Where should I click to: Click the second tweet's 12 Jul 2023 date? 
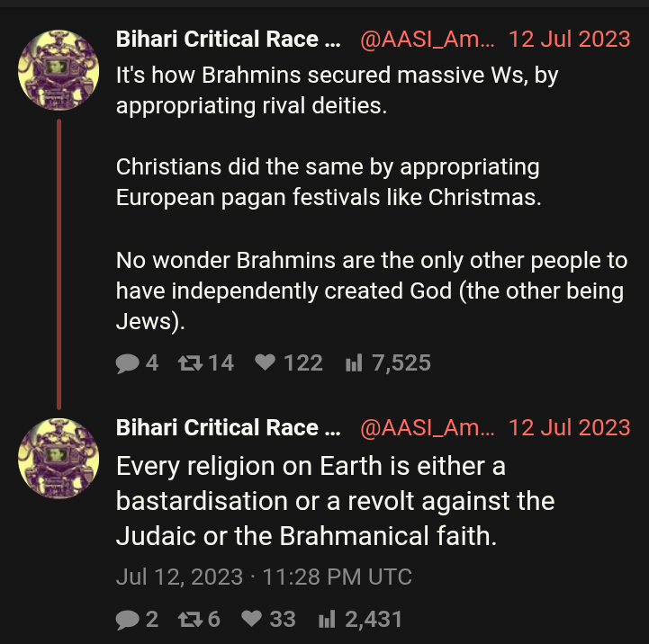569,428
